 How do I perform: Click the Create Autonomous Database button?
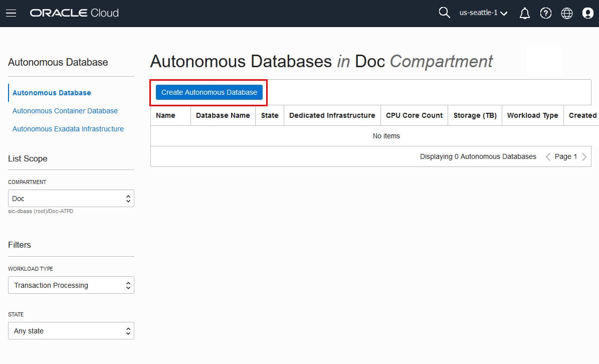209,92
